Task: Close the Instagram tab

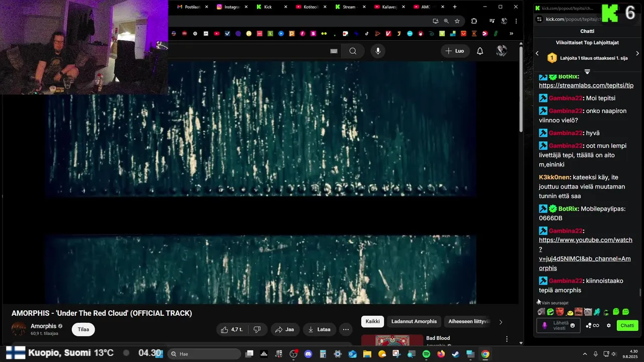Action: coord(246,7)
